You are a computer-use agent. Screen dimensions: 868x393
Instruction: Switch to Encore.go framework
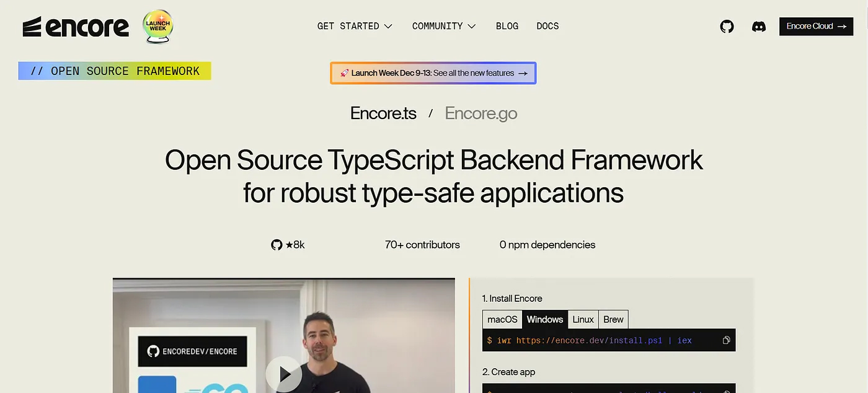(481, 113)
